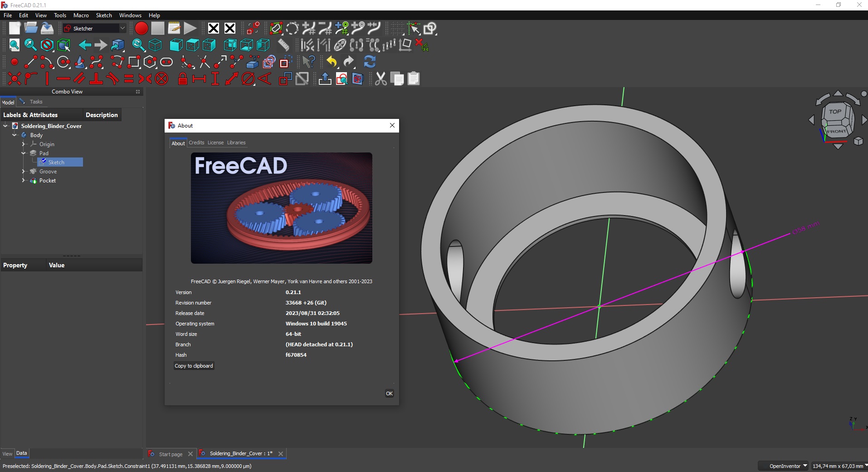Switch to the License tab

click(215, 143)
